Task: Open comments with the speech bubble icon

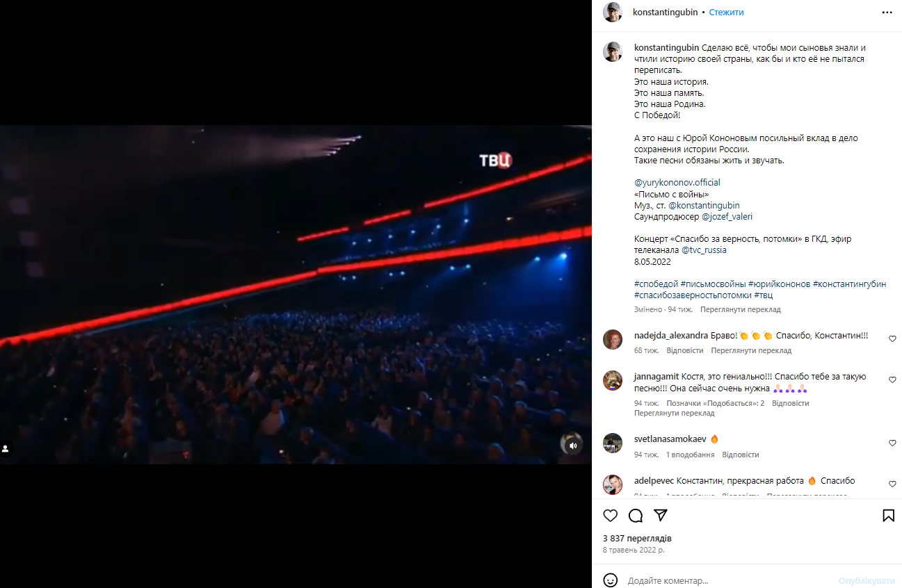Action: click(x=636, y=516)
